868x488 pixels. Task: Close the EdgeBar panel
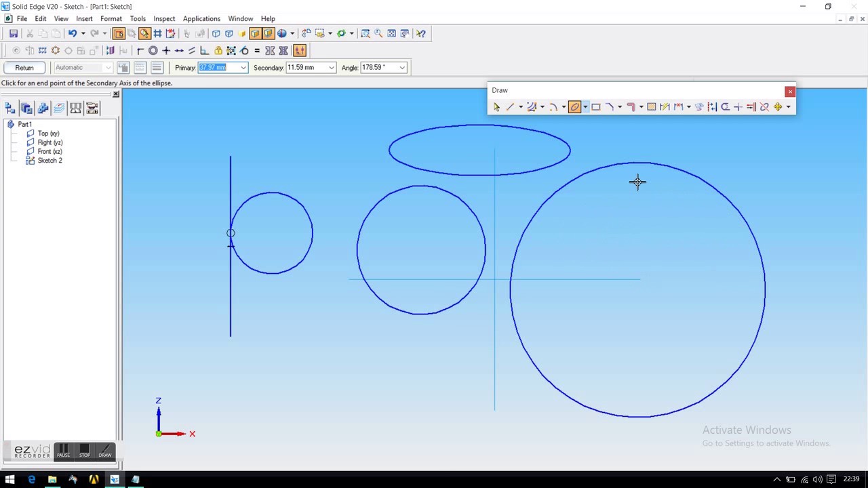point(116,94)
